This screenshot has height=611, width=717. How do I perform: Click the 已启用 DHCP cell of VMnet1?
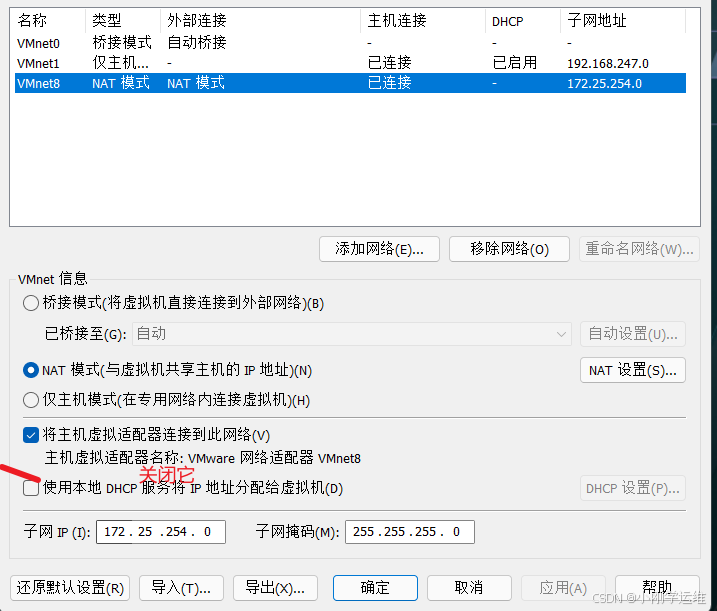pos(515,63)
